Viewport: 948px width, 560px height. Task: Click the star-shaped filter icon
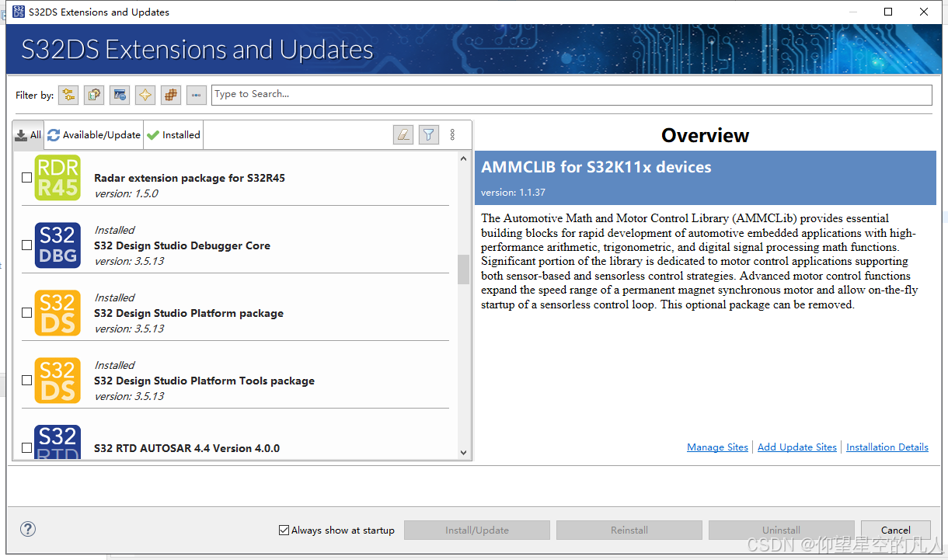(x=145, y=95)
